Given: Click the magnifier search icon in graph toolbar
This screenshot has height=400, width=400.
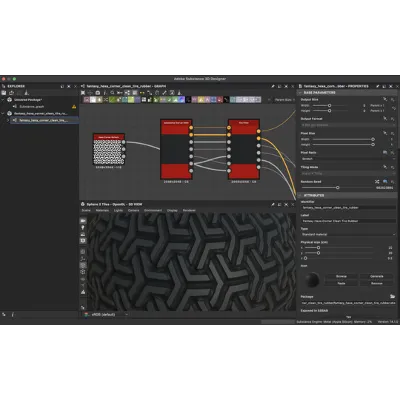Looking at the screenshot, I should (x=112, y=93).
